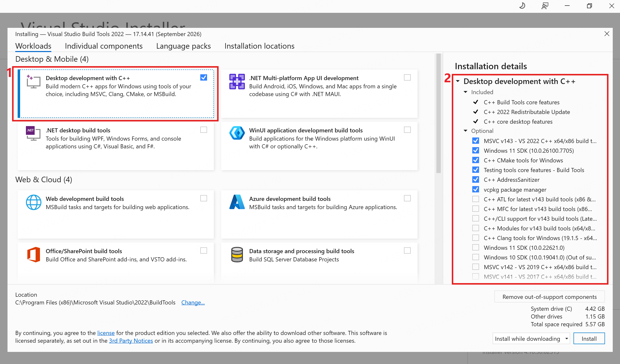The height and width of the screenshot is (364, 620).
Task: Click the .NET MAUI workload icon
Action: pyautogui.click(x=237, y=82)
